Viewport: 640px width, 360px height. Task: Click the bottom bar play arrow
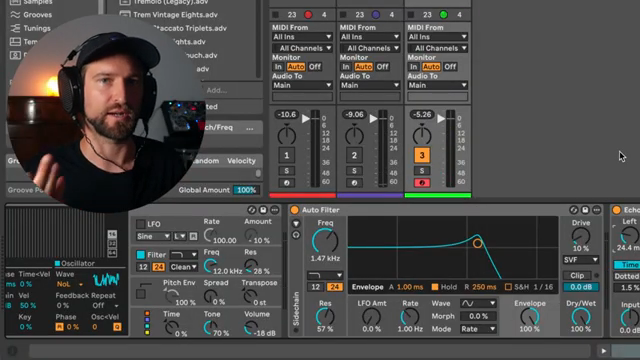604,351
